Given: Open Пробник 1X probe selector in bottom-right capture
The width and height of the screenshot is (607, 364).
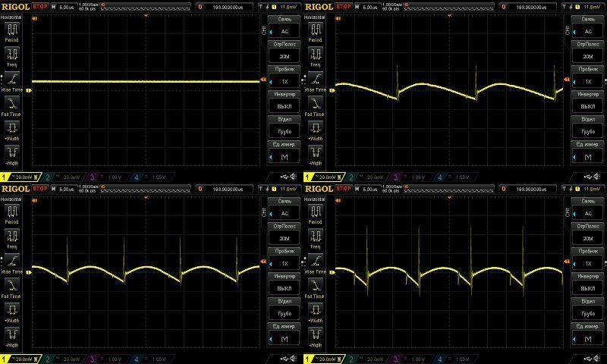Looking at the screenshot, I should [588, 259].
